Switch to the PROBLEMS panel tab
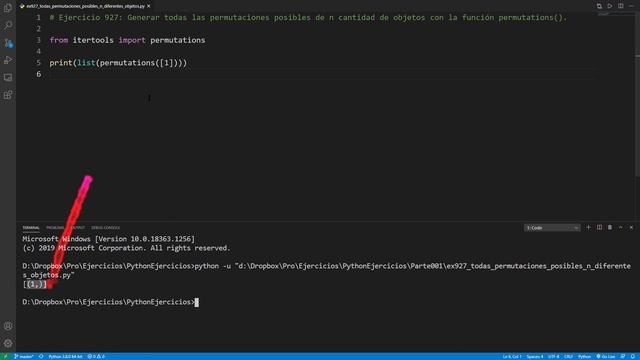The width and height of the screenshot is (640, 360). click(55, 228)
